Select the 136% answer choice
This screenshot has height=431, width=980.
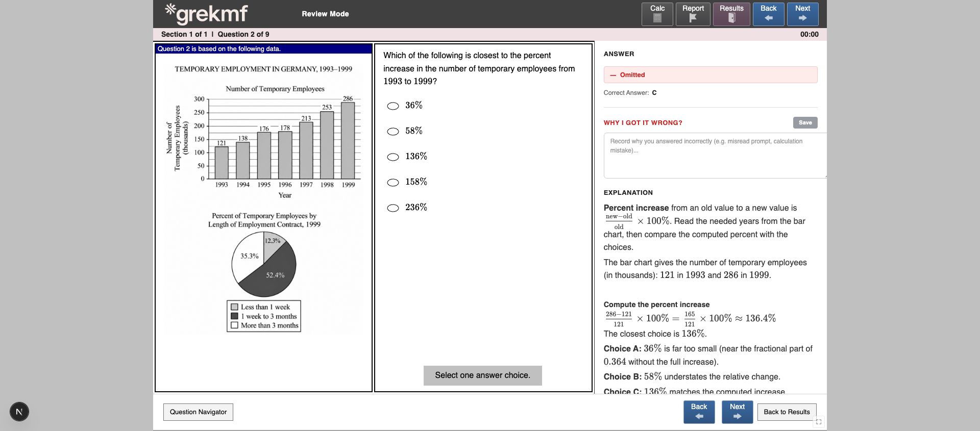tap(393, 157)
